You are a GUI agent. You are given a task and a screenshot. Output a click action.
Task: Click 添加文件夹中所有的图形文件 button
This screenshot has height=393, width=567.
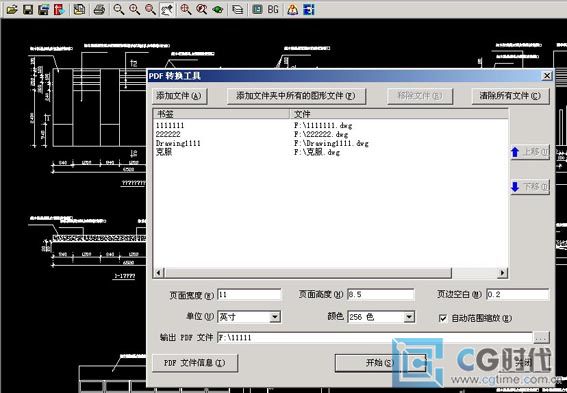pyautogui.click(x=296, y=96)
